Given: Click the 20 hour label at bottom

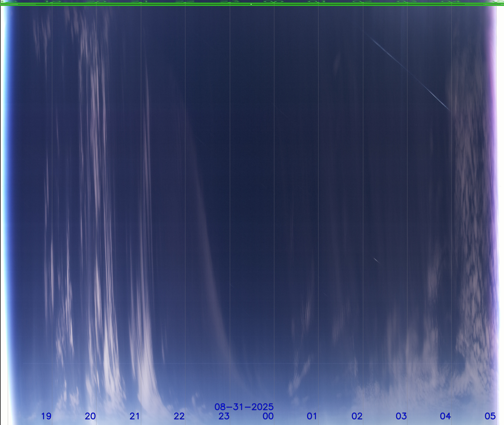Looking at the screenshot, I should click(x=90, y=416).
